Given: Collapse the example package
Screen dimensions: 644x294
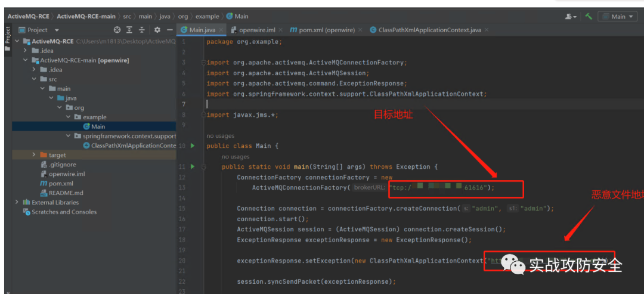Looking at the screenshot, I should pyautogui.click(x=69, y=117).
